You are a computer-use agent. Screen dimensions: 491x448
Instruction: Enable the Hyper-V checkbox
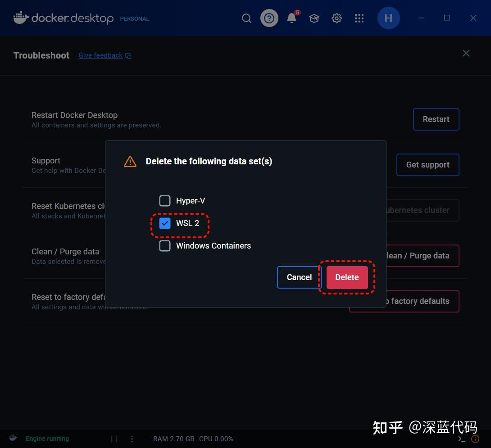click(x=165, y=200)
